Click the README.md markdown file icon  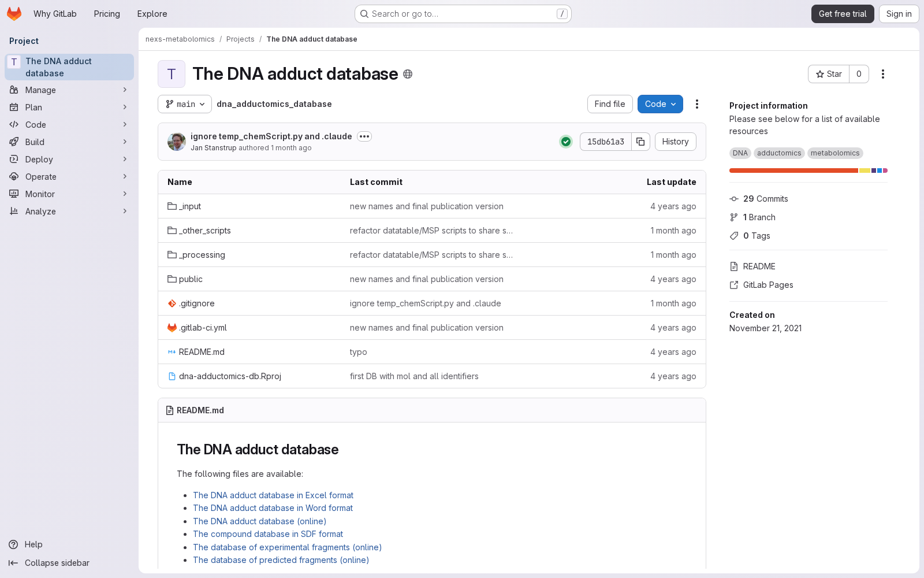pyautogui.click(x=172, y=352)
